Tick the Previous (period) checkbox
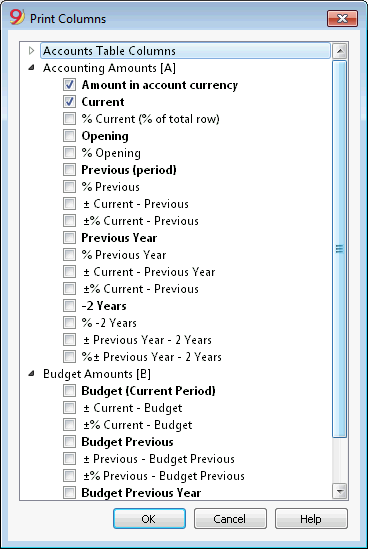 [x=69, y=169]
